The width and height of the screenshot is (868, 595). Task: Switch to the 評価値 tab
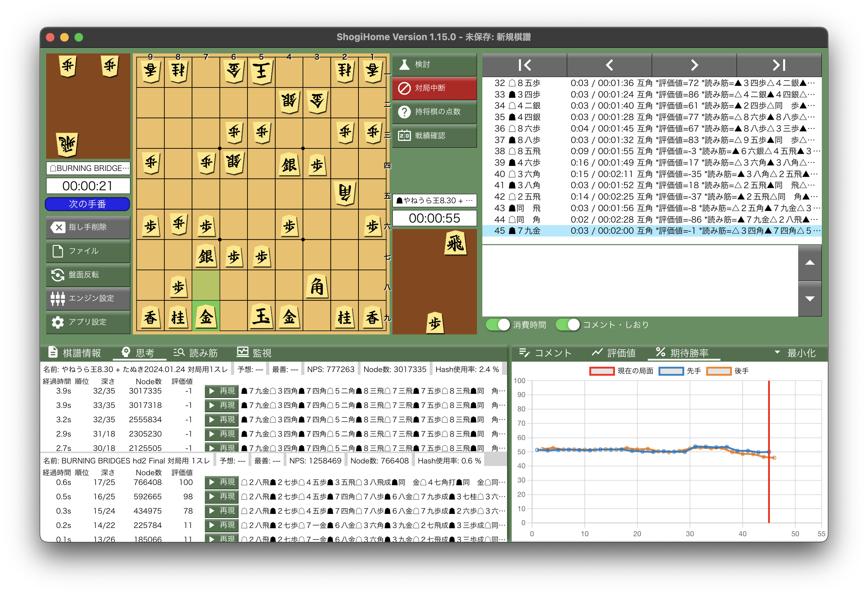[614, 353]
